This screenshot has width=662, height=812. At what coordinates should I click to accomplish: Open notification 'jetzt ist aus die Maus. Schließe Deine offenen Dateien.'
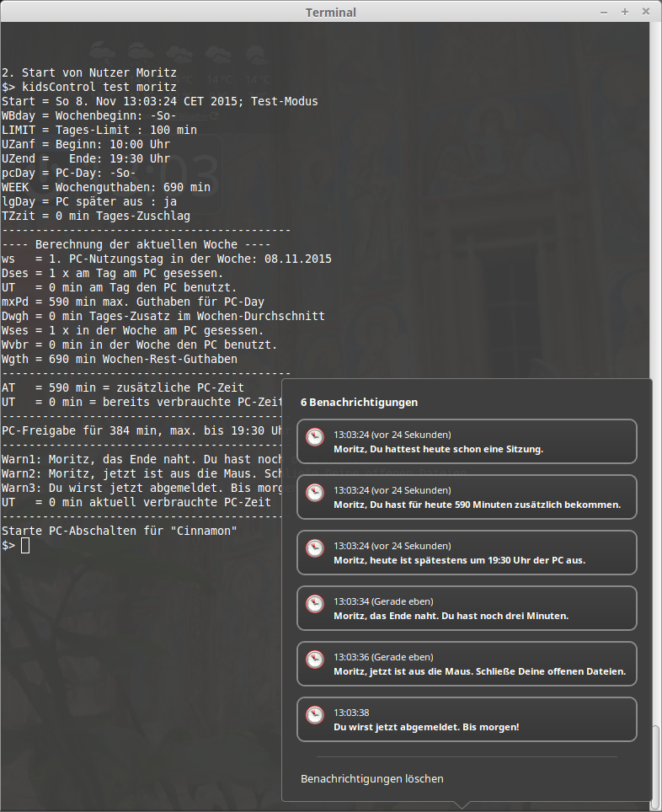coord(467,664)
